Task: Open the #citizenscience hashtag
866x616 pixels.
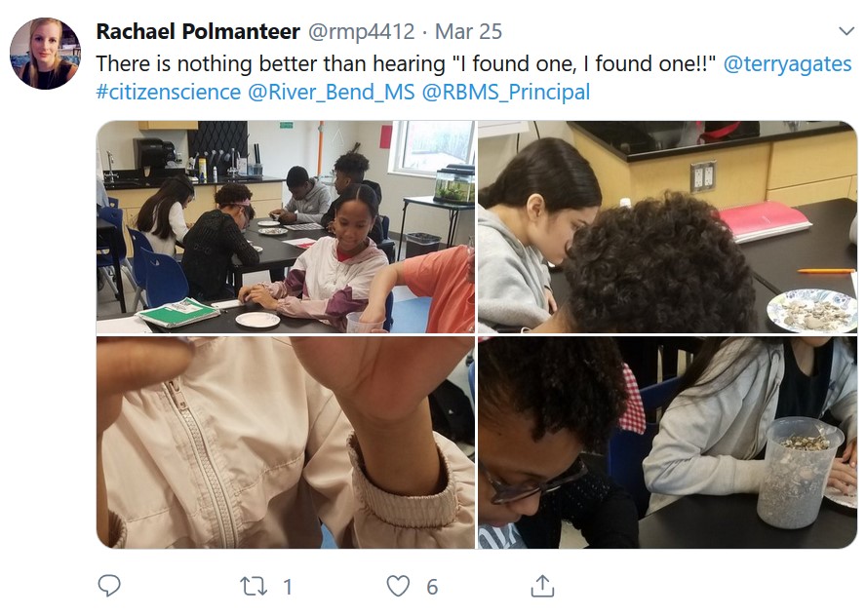Action: [169, 92]
